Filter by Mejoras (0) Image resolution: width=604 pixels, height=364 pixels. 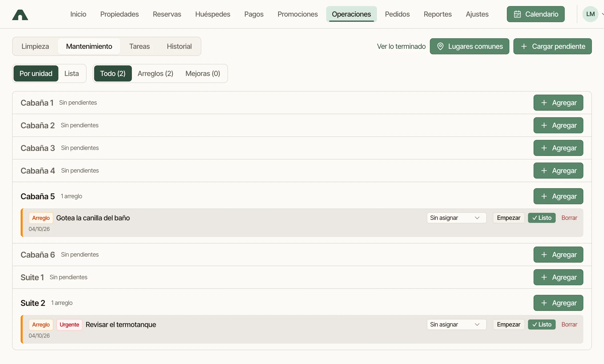tap(203, 73)
